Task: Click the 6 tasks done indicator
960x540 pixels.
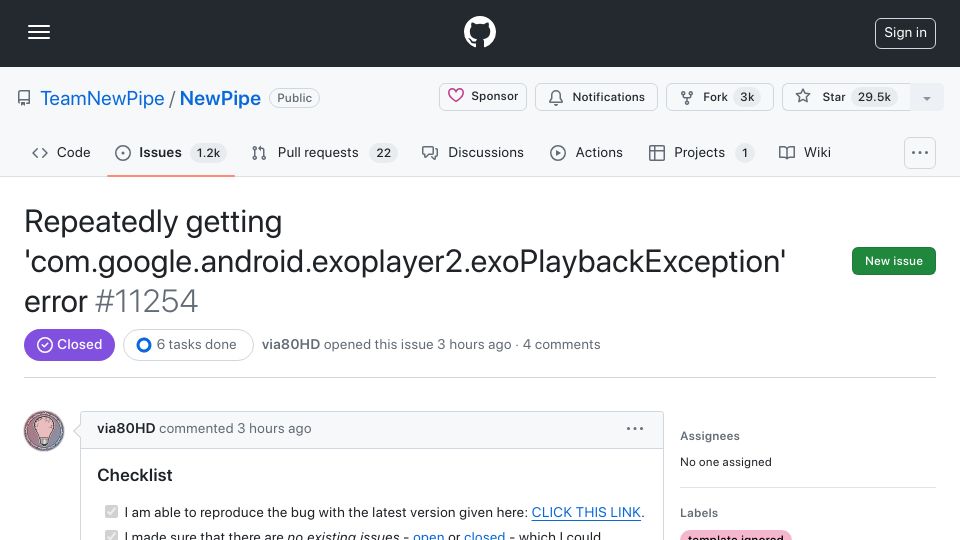Action: pos(188,345)
